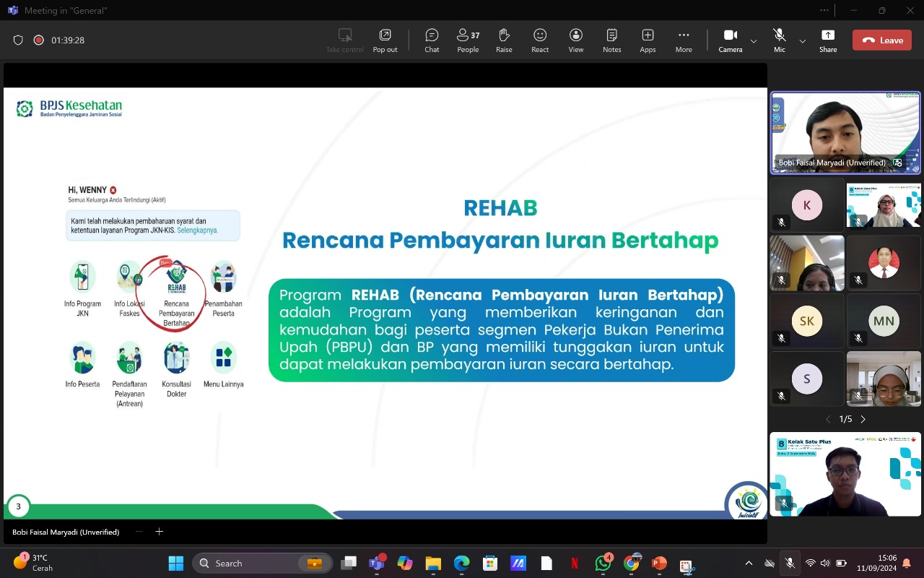924x578 pixels.
Task: Click the Info Lokasi Faskes icon in slide
Action: (130, 277)
